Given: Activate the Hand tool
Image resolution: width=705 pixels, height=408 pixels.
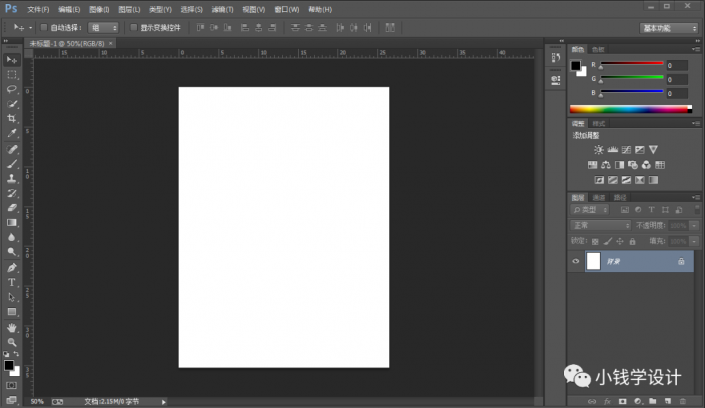Looking at the screenshot, I should [12, 327].
